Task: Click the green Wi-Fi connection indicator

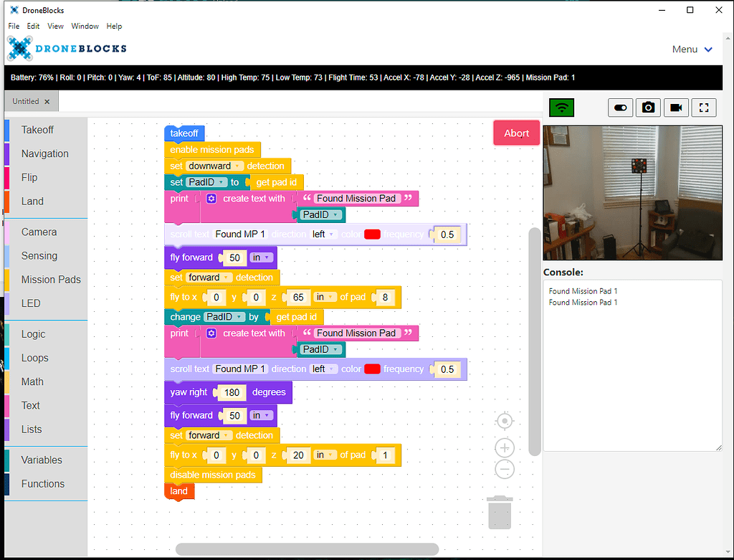Action: [x=561, y=107]
